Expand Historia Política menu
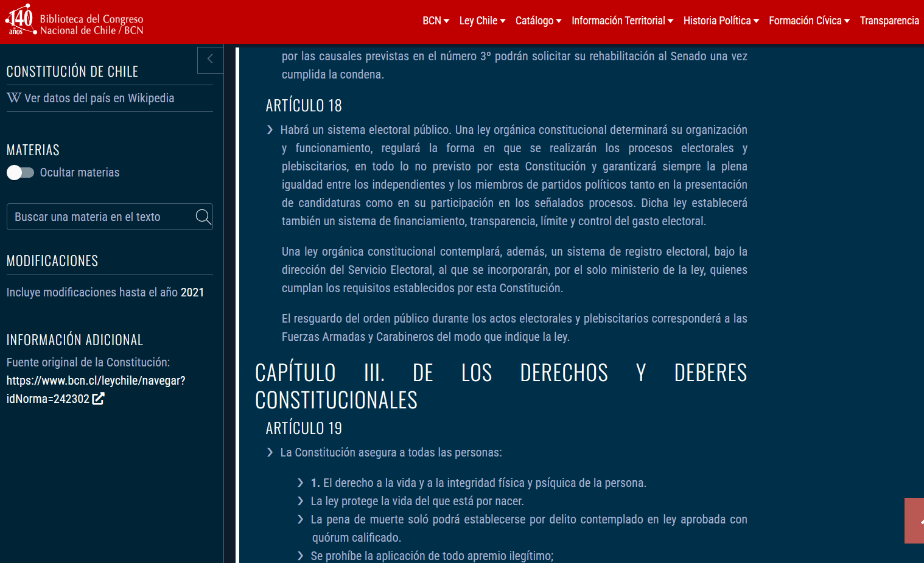This screenshot has height=563, width=924. click(x=721, y=21)
